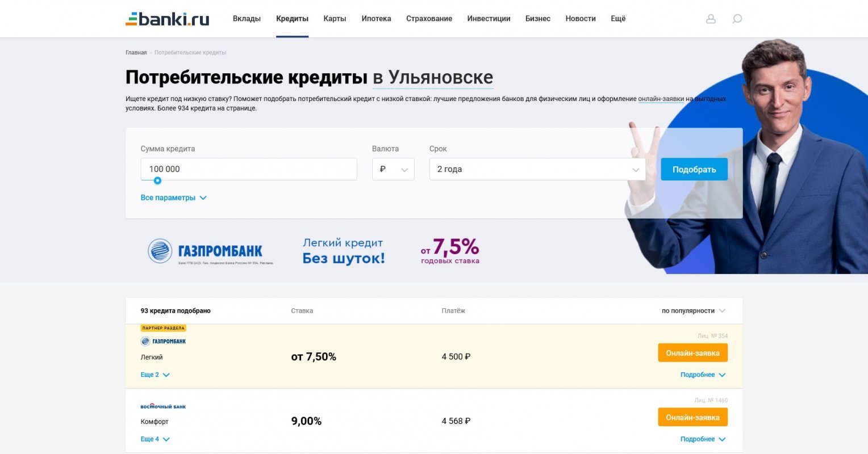Click the loan amount slider handle

[x=157, y=180]
